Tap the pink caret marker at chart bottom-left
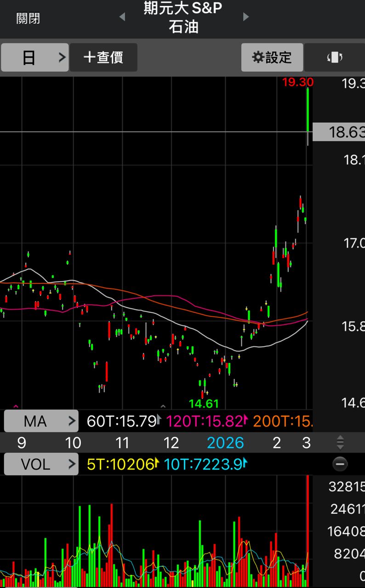Screen dimensions: 365x588 tap(16, 407)
